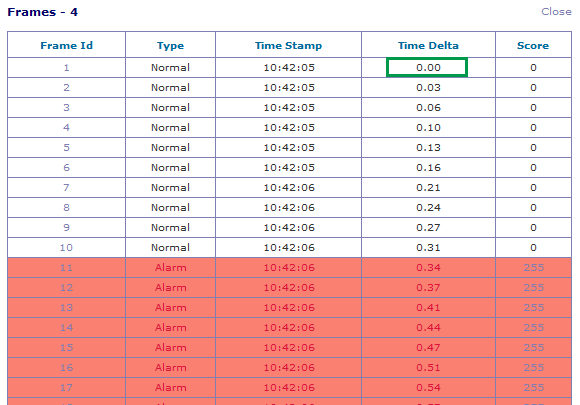Click the 0 score in frame 9 row
The height and width of the screenshot is (405, 580).
(x=533, y=227)
